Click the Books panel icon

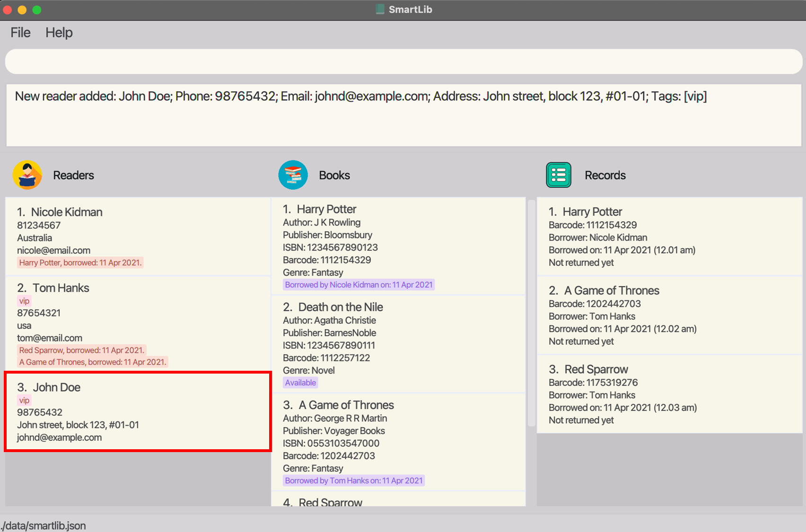pyautogui.click(x=293, y=175)
